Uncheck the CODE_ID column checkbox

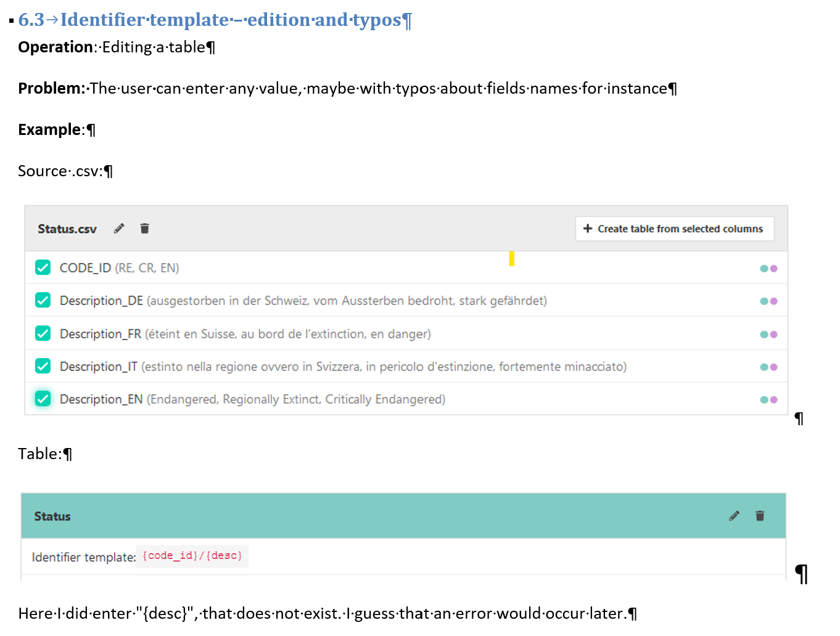point(43,267)
